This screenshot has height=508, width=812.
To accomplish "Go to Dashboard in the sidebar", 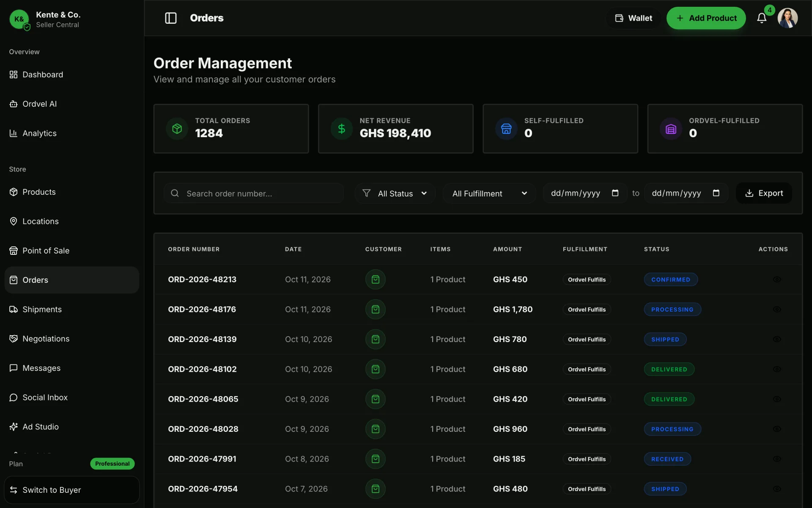I will pyautogui.click(x=72, y=75).
